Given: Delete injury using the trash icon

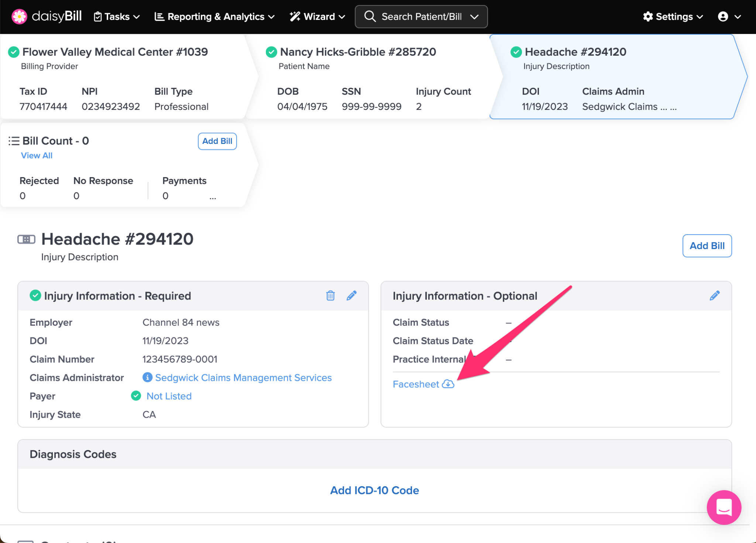Looking at the screenshot, I should point(330,295).
